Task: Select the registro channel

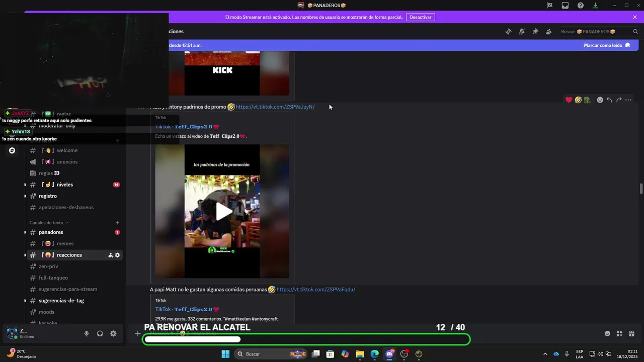Action: [48, 196]
